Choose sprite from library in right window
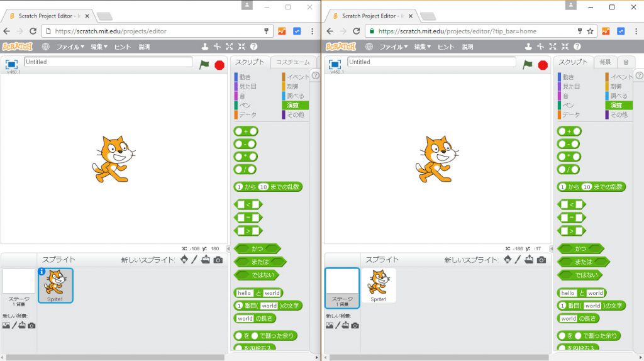Viewport: 644px width, 361px height. click(x=508, y=259)
